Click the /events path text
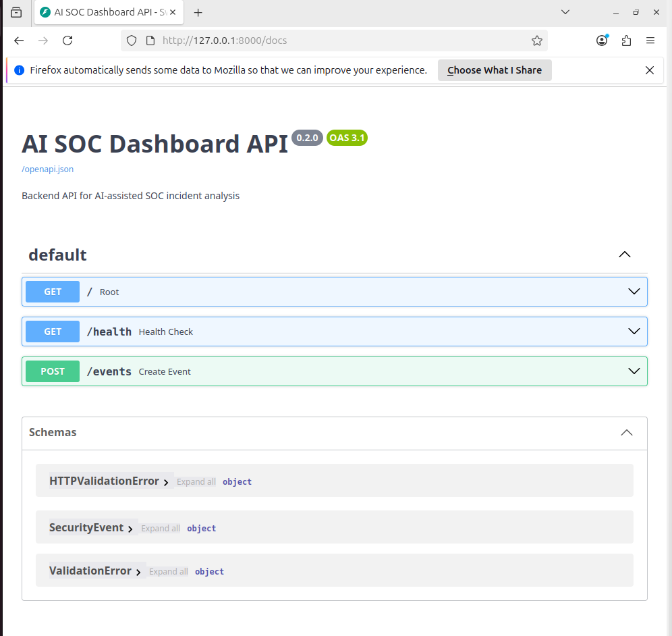 109,372
